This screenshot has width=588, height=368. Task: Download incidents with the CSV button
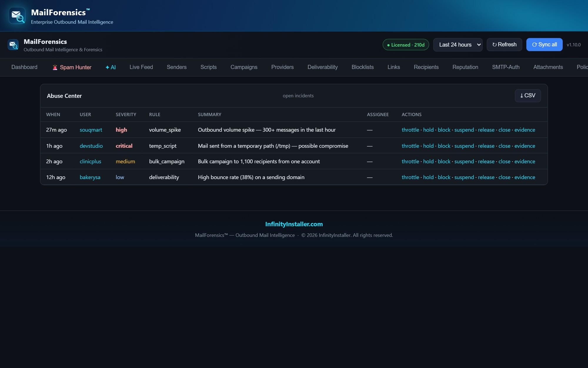[x=528, y=96]
